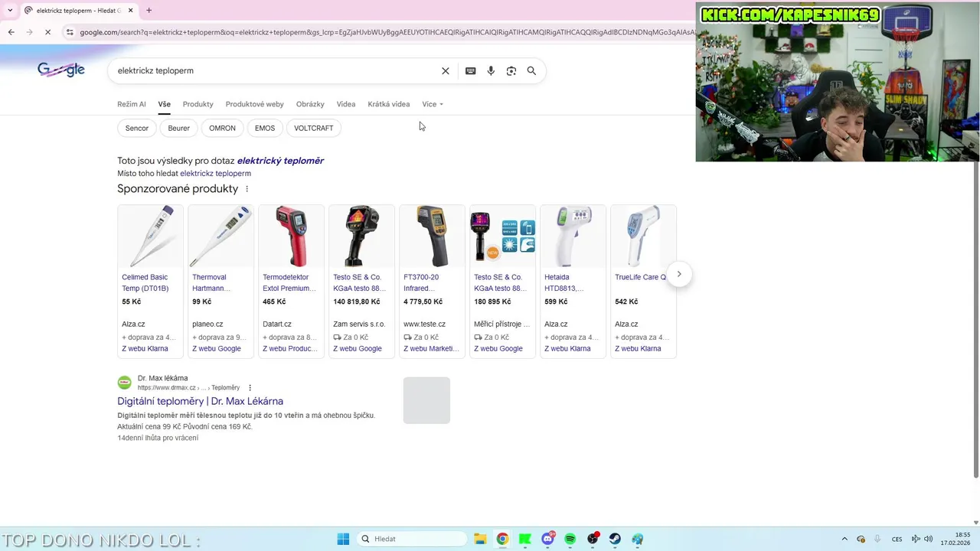Filter results by Sencor chip
980x551 pixels.
[x=137, y=128]
